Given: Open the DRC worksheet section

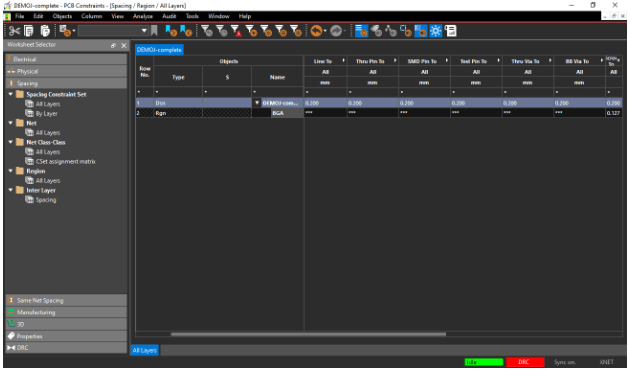Looking at the screenshot, I should [x=66, y=348].
